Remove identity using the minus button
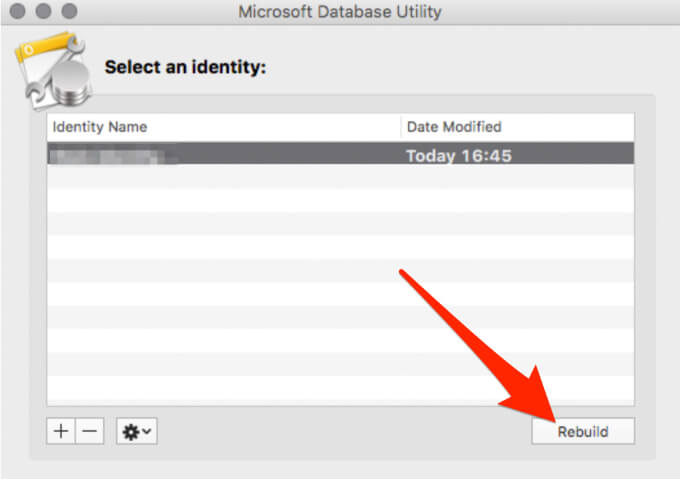680x479 pixels. click(x=90, y=431)
